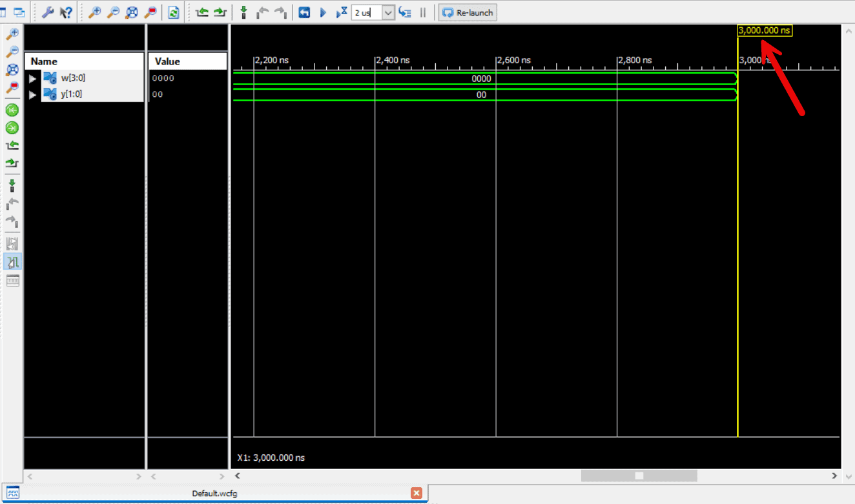Click the Reload simulation icon
This screenshot has width=855, height=504.
point(173,12)
